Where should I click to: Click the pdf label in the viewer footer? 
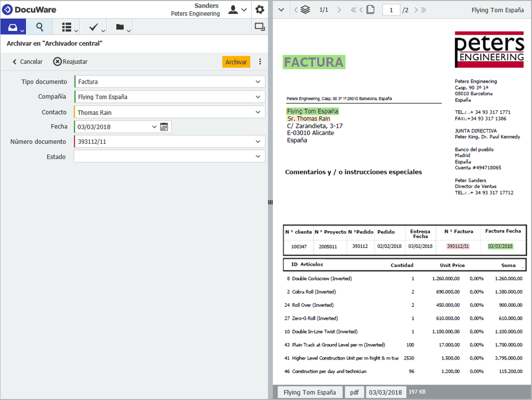(354, 391)
